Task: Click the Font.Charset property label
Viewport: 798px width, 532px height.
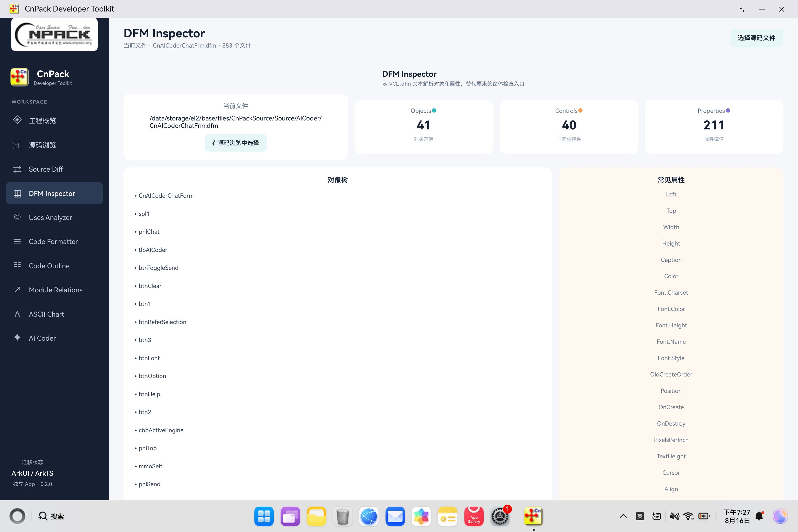Action: point(671,292)
